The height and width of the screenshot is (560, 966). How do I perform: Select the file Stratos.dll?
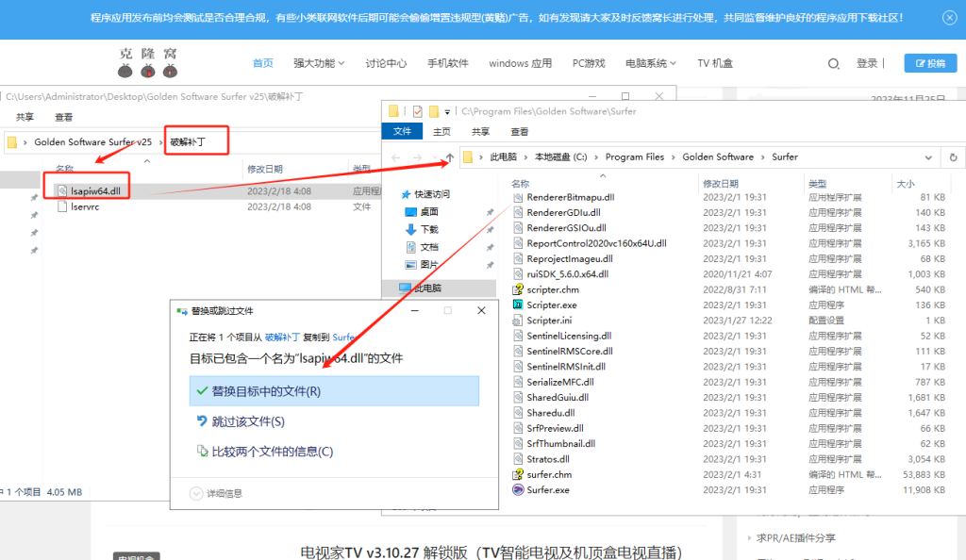(548, 459)
